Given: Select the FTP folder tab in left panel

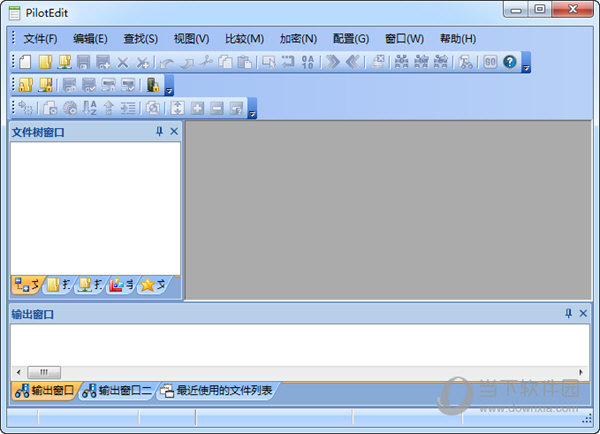Looking at the screenshot, I should (x=90, y=285).
